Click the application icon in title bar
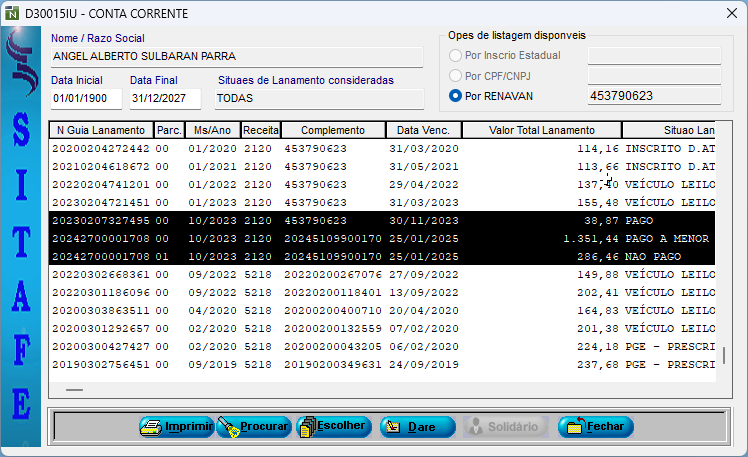 13,13
